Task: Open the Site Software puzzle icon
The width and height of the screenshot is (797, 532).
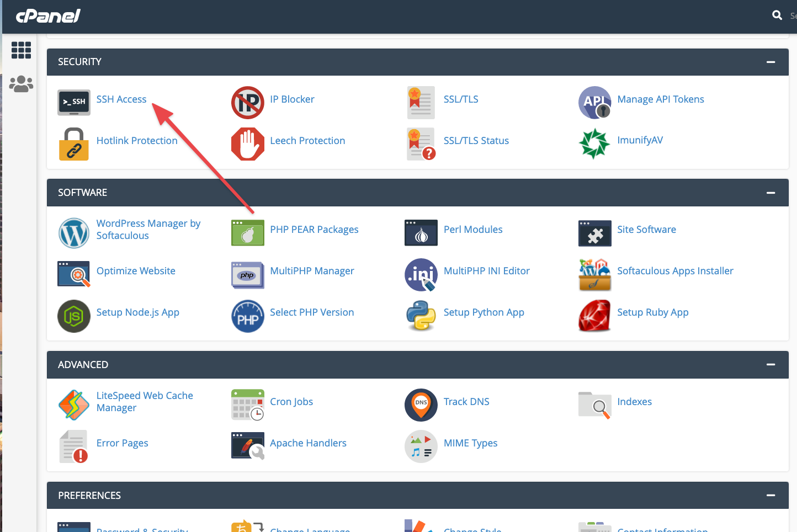Action: click(594, 233)
